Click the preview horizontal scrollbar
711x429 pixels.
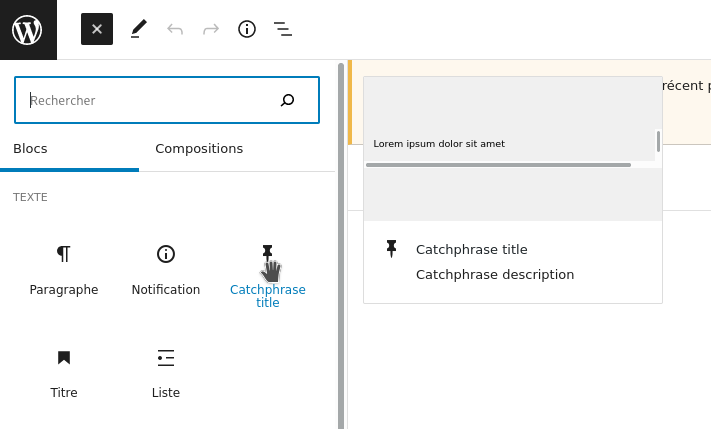[498, 165]
